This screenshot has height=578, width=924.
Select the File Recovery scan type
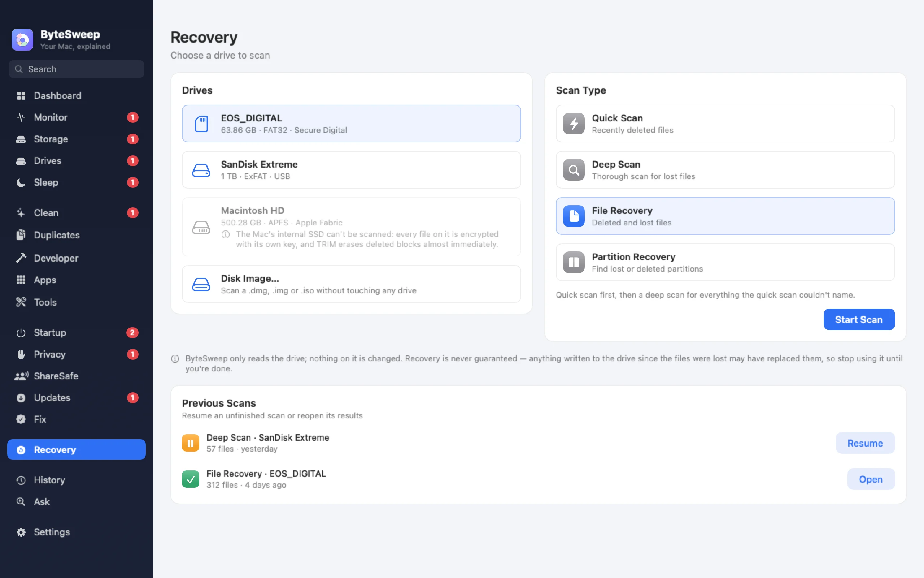(725, 216)
